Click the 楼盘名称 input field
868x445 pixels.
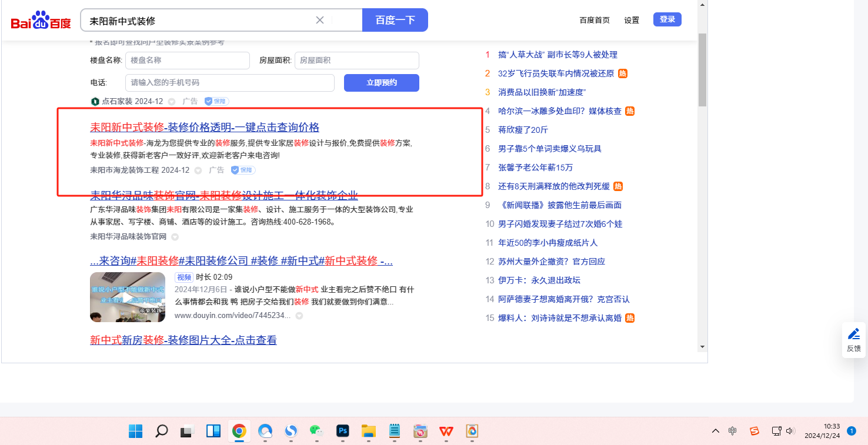coord(187,61)
